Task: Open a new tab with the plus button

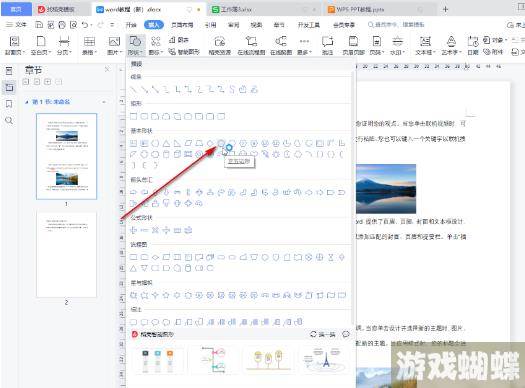Action: coord(445,9)
